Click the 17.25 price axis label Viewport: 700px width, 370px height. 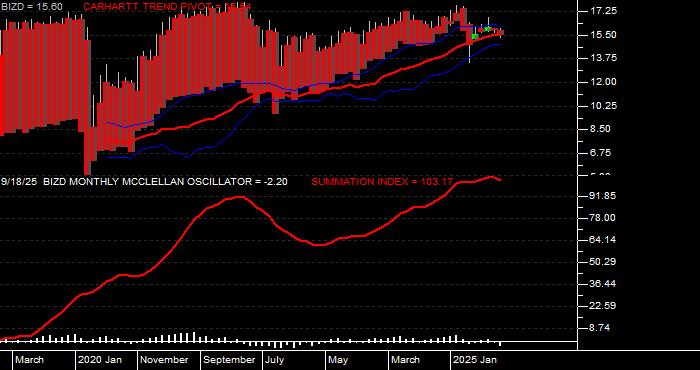603,11
